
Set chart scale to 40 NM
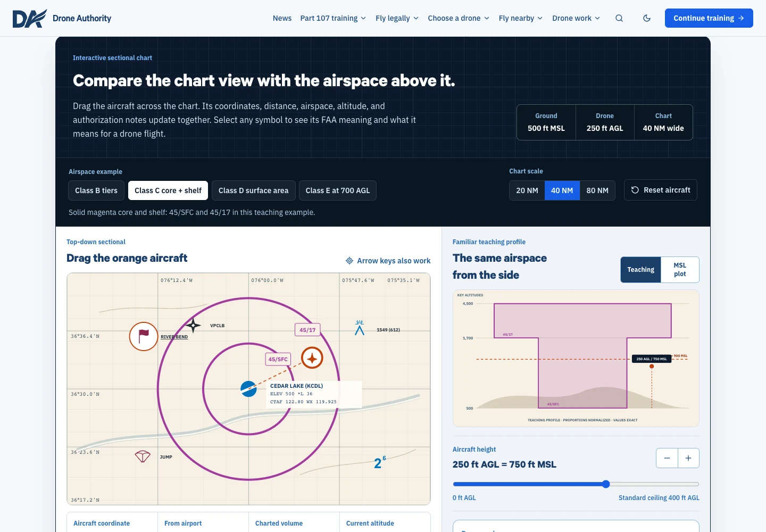562,190
